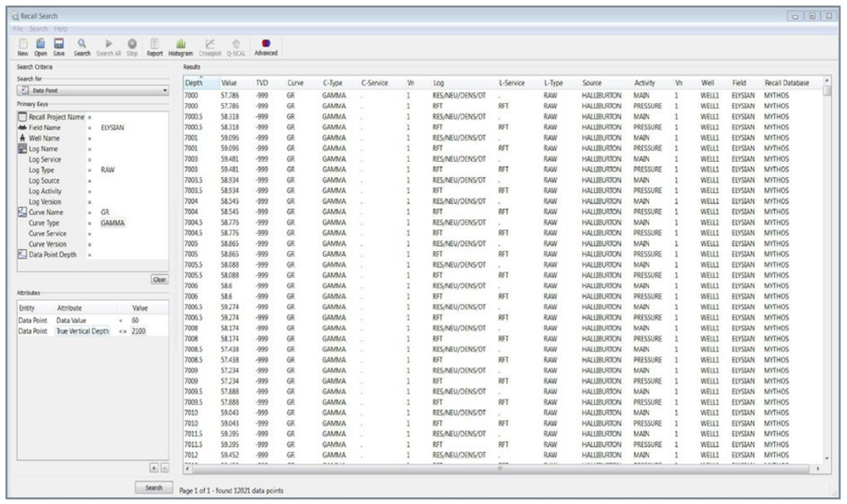The width and height of the screenshot is (847, 504).
Task: Select the Data Value attribute cell
Action: pos(71,320)
